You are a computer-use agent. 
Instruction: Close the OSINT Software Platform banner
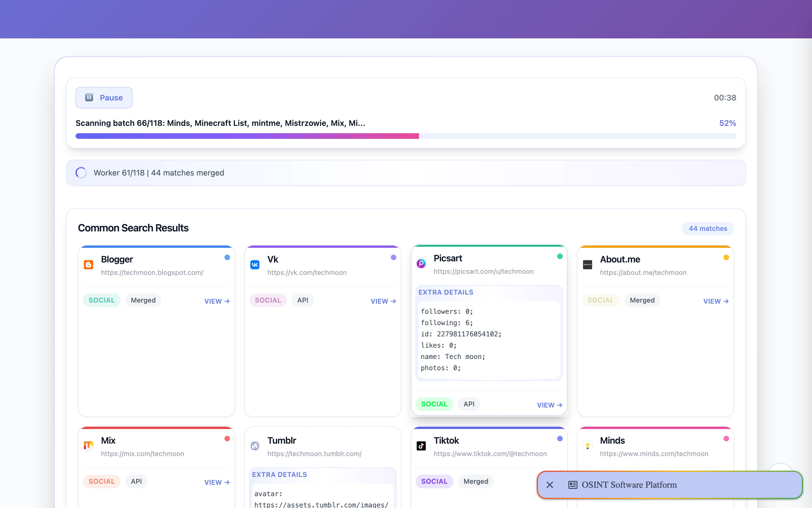550,485
